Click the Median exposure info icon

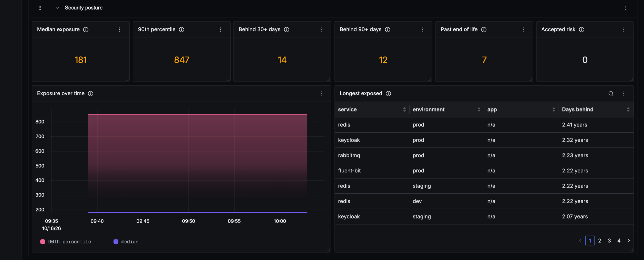tap(86, 29)
